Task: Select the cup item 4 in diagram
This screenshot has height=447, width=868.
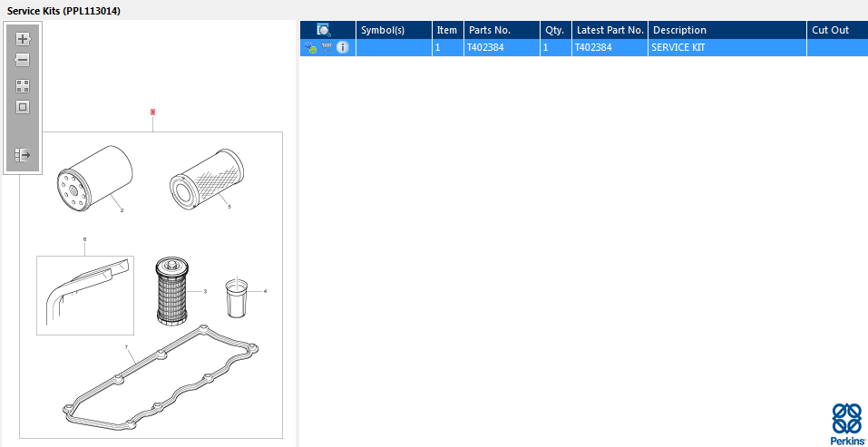Action: (237, 297)
